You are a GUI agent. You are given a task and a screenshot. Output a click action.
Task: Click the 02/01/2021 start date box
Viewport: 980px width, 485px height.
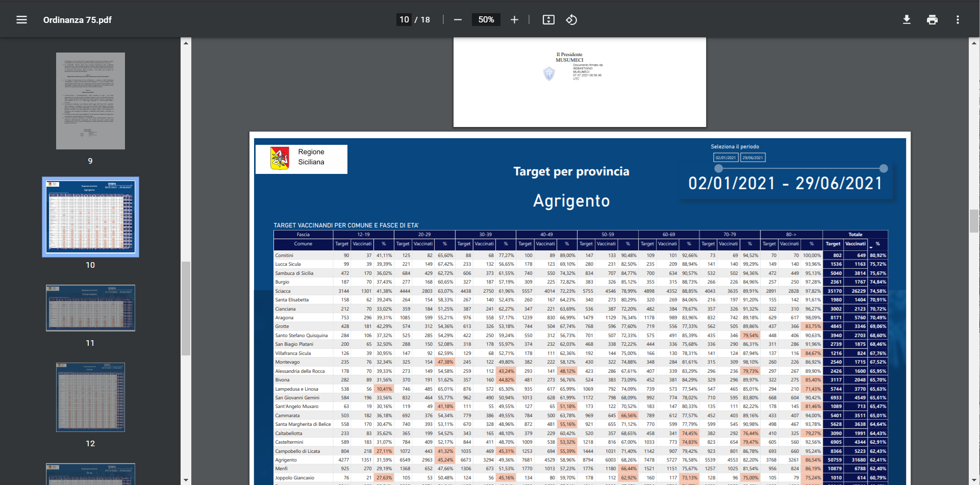[725, 158]
